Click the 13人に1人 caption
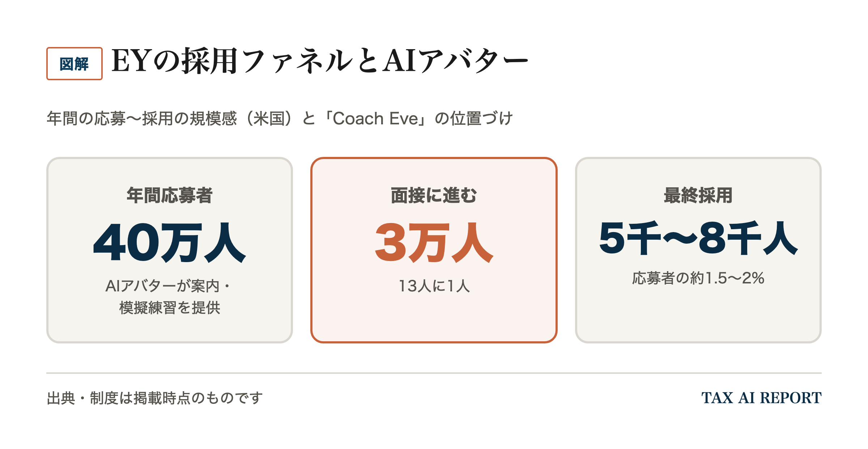This screenshot has width=868, height=449. pyautogui.click(x=434, y=286)
